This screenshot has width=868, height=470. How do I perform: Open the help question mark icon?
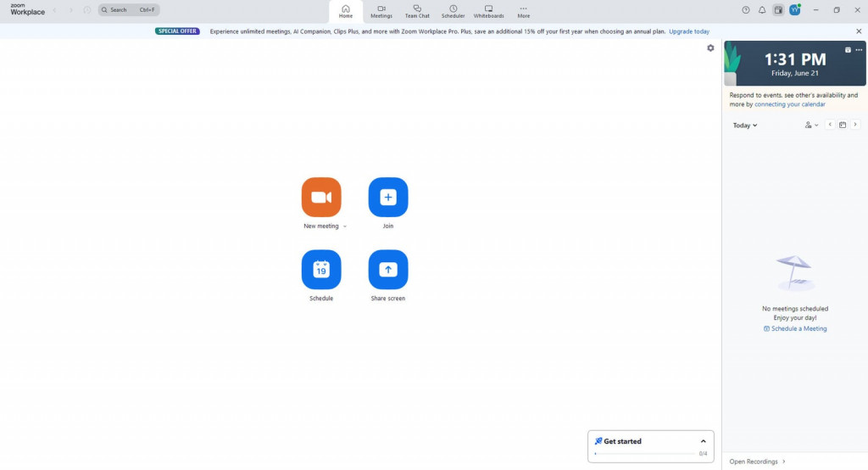tap(746, 10)
